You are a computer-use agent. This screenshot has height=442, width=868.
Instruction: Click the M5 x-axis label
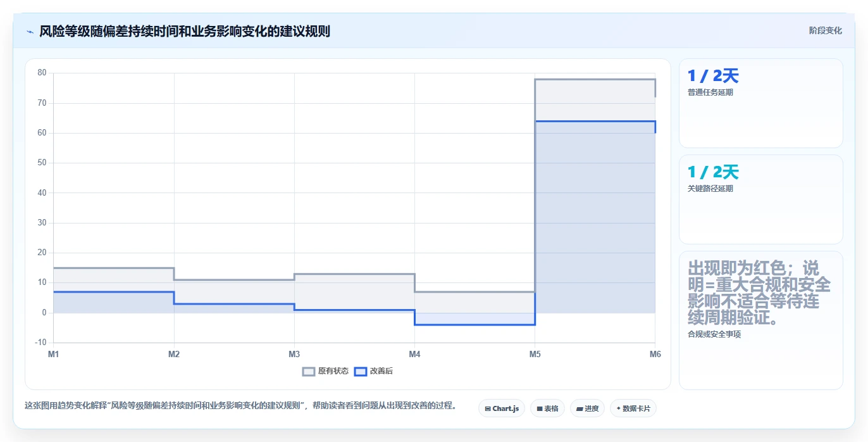[x=535, y=354]
